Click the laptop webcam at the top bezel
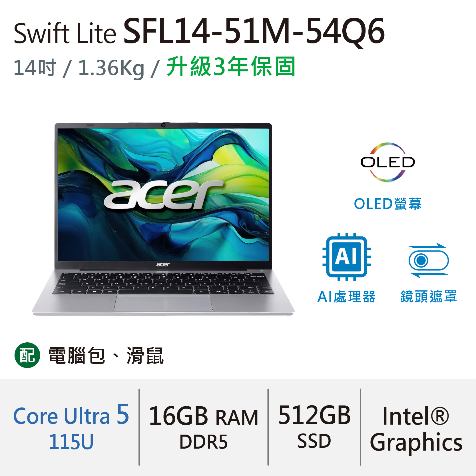The image size is (476, 476). 163,125
